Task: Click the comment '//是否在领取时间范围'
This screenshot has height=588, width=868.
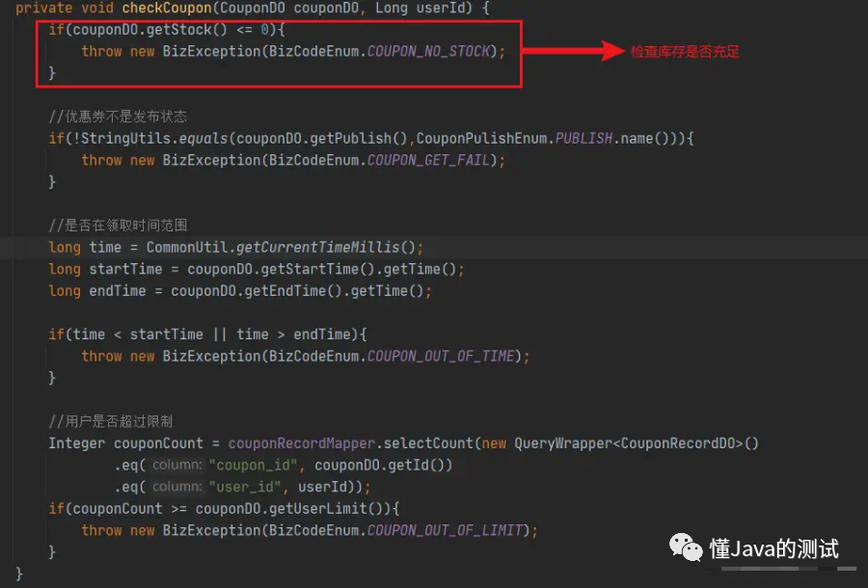Action: 118,226
